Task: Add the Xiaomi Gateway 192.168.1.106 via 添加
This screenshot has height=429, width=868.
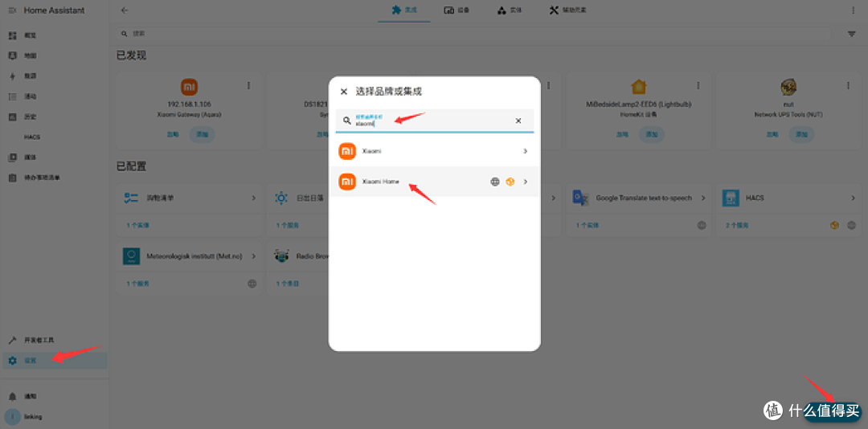Action: (202, 134)
